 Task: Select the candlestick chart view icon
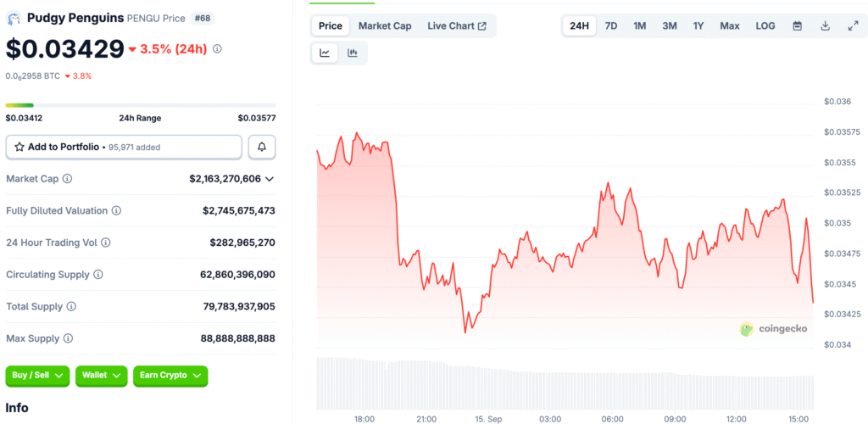coord(353,53)
